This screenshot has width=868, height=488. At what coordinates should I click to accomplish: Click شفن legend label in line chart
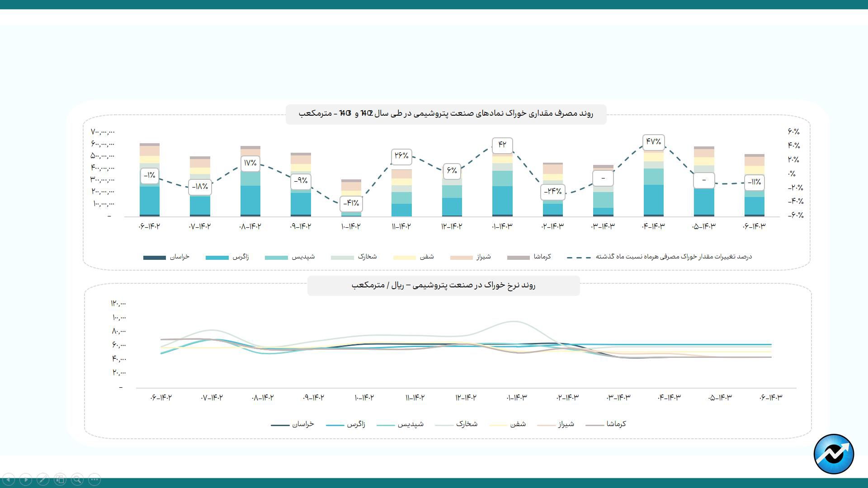click(x=518, y=424)
